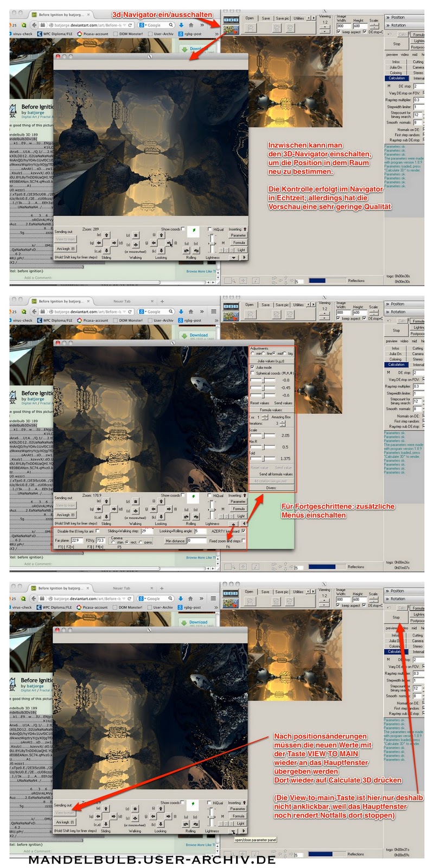The image size is (434, 868).
Task: Enable HiQual checkbox in top screenshot navigator
Action: (x=210, y=229)
